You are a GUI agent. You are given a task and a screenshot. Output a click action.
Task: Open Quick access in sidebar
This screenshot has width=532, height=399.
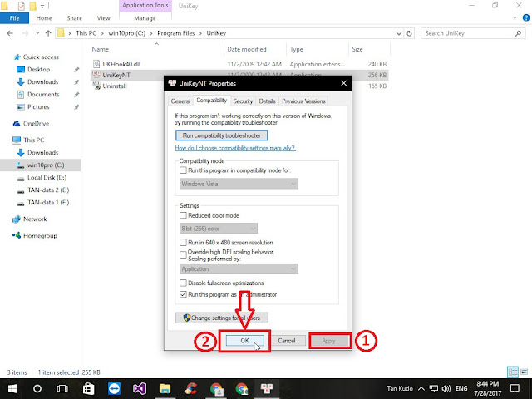pyautogui.click(x=41, y=57)
